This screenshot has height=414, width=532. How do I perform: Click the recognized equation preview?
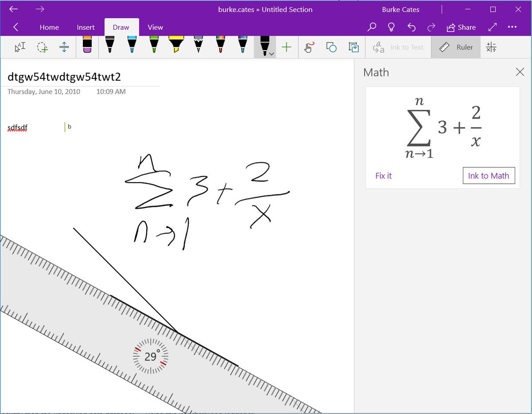pyautogui.click(x=443, y=128)
